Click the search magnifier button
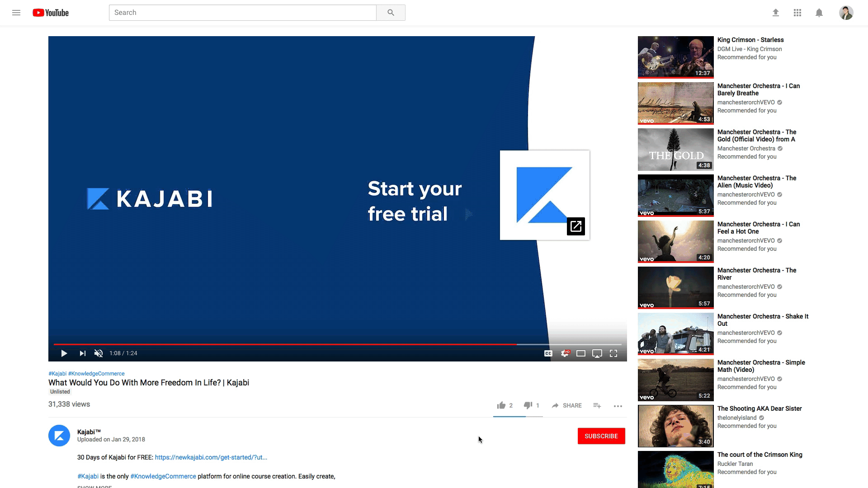868x488 pixels. point(391,13)
